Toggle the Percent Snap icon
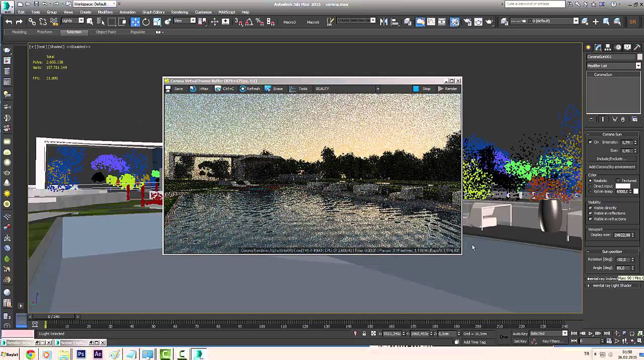Viewport: 644px width, 360px height. point(260,22)
